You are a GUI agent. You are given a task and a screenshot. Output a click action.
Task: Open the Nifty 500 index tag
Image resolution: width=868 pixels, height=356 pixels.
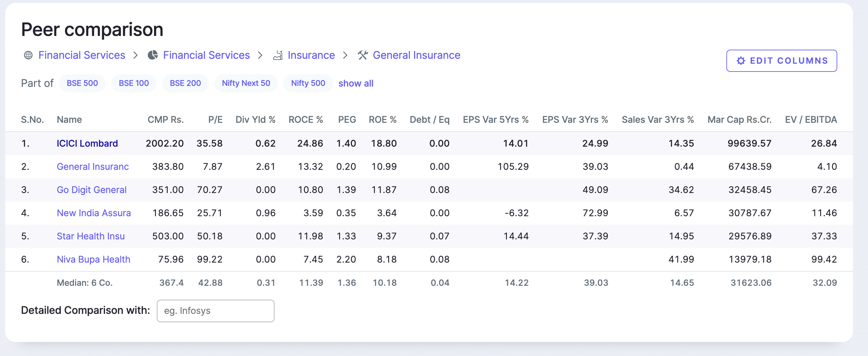(x=308, y=83)
